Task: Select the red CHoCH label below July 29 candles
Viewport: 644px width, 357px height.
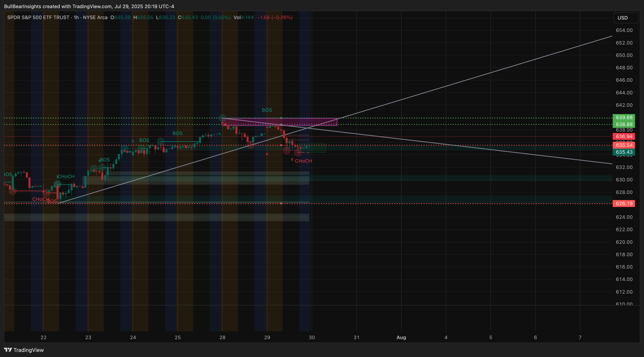Action: [304, 161]
